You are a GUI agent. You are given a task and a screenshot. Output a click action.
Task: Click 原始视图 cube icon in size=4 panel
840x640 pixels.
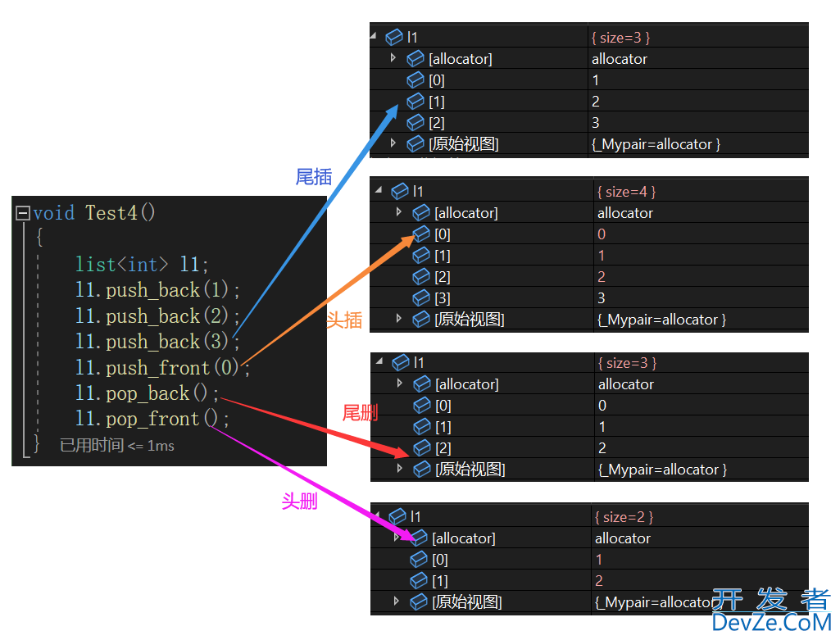[421, 320]
